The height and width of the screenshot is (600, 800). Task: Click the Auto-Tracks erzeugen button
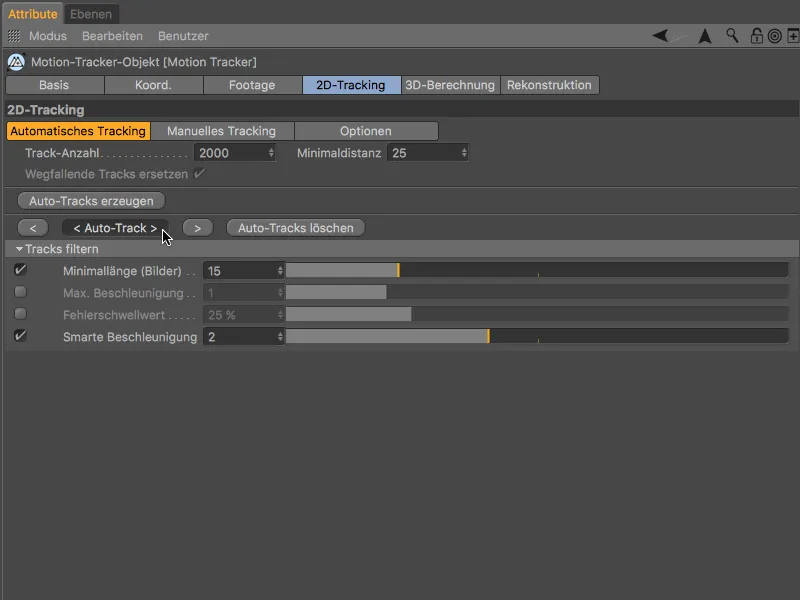[x=91, y=201]
